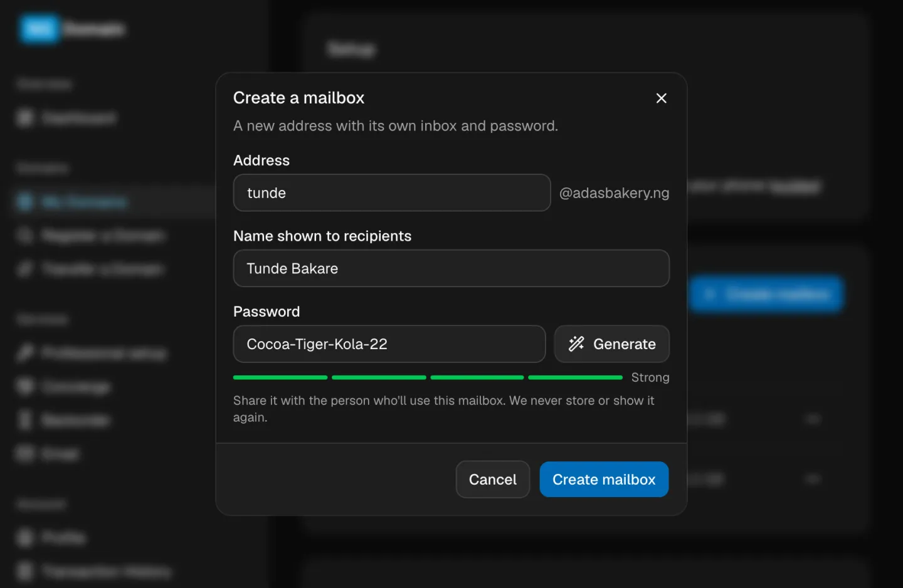Click the Password field with Cocoa-Tiger-Kola-22
Screen dimensions: 903x588
coord(389,344)
